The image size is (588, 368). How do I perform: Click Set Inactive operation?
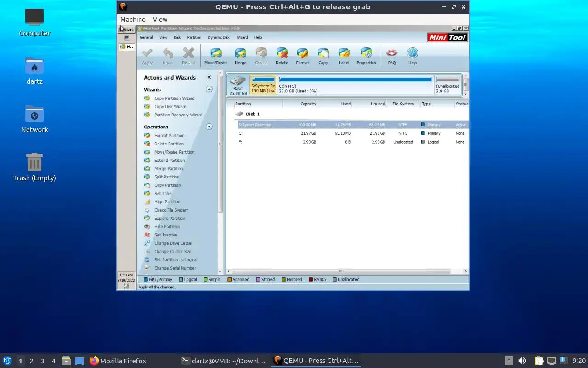tap(165, 235)
